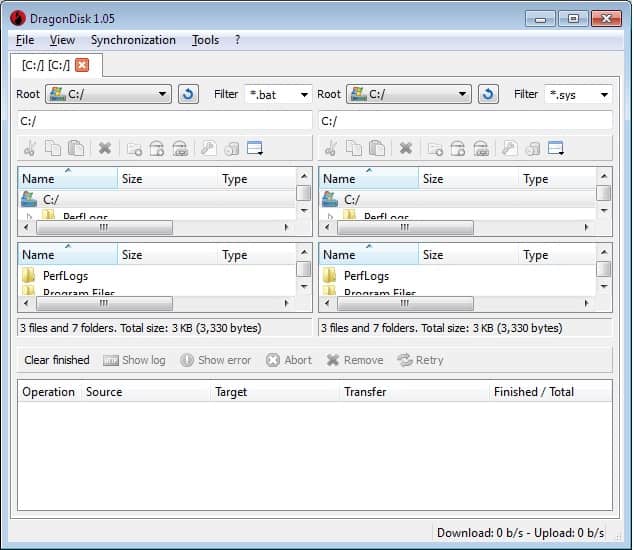Sort left tree by Name column header
Viewport: 634px width, 550px height.
point(68,179)
